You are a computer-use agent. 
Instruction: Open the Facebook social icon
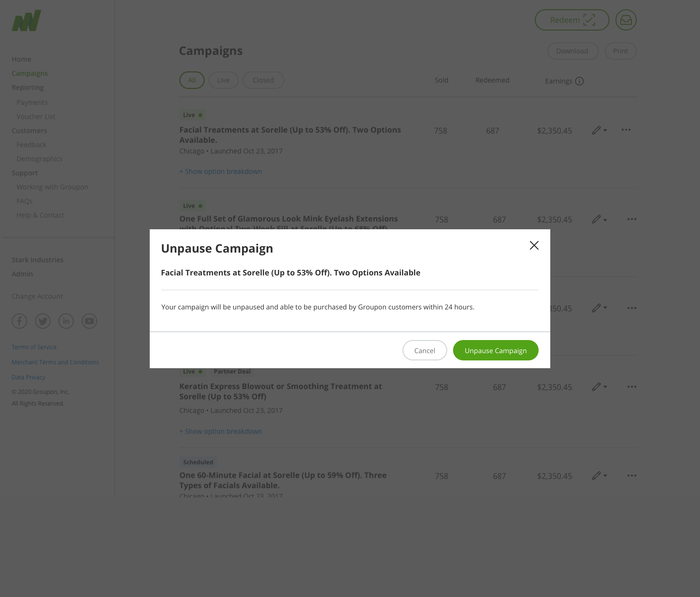point(20,321)
